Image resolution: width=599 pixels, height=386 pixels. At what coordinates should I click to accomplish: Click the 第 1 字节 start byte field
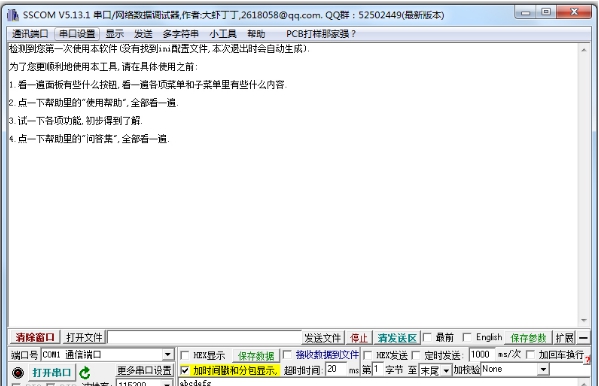coord(378,370)
